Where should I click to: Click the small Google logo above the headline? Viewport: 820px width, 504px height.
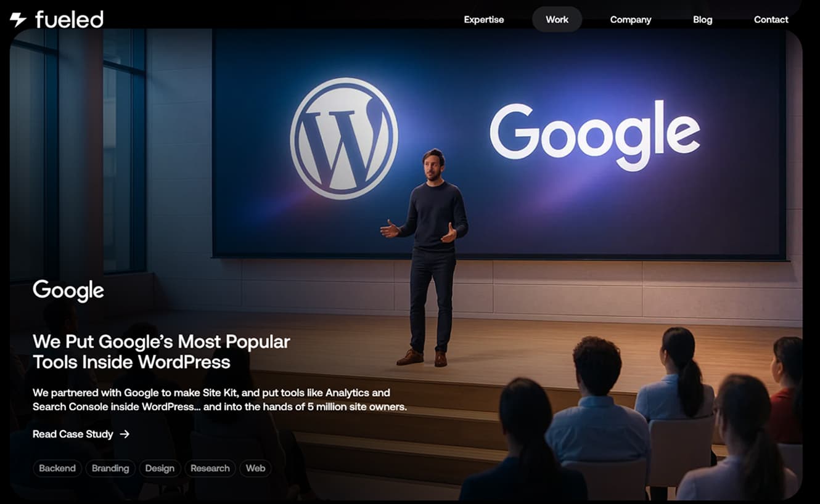(x=68, y=290)
